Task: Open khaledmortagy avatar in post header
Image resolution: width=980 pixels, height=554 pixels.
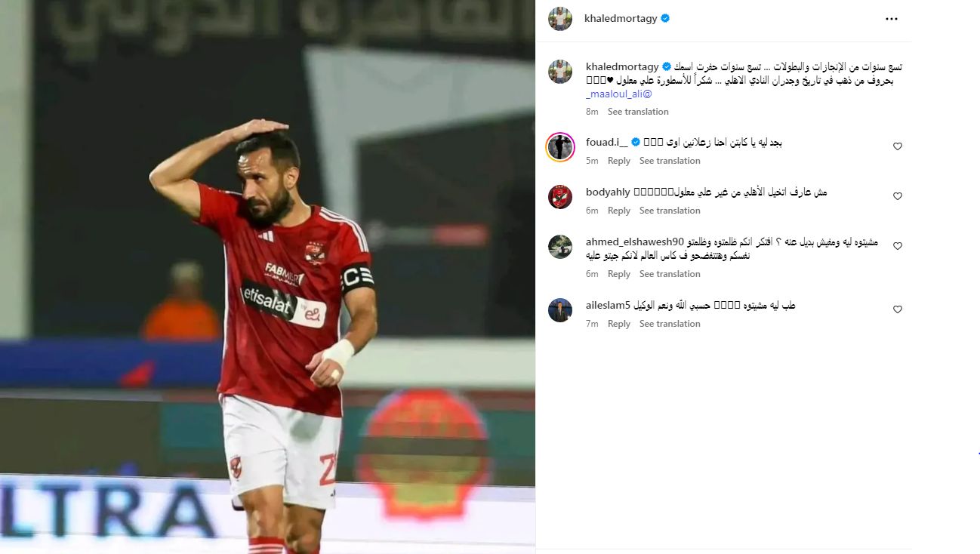Action: pos(560,19)
